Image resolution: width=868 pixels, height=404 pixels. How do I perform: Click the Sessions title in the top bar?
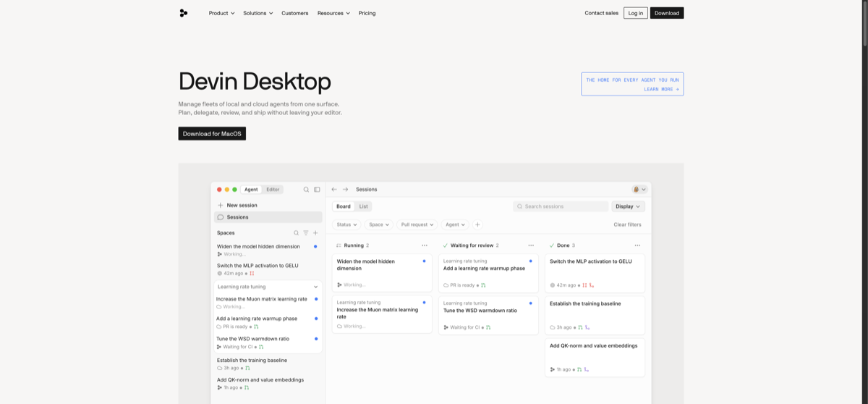367,190
